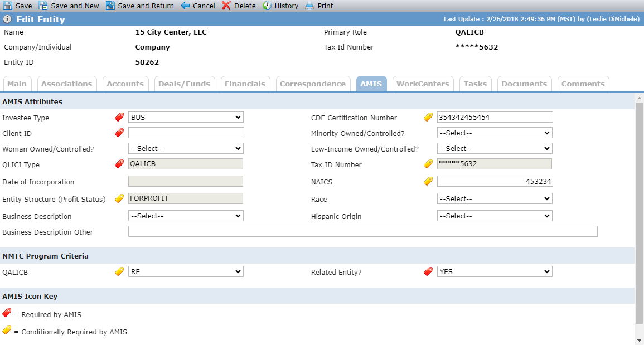Screen dimensions: 644x345
Task: Click the Save and Return icon
Action: click(110, 6)
